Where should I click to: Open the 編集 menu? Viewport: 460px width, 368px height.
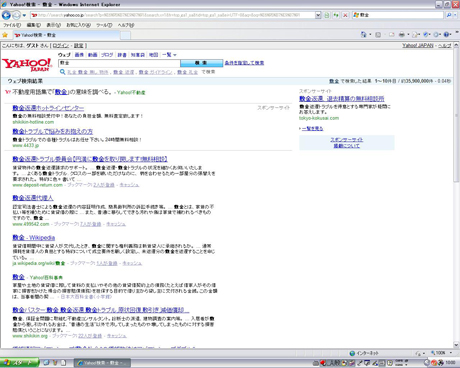pyautogui.click(x=33, y=25)
